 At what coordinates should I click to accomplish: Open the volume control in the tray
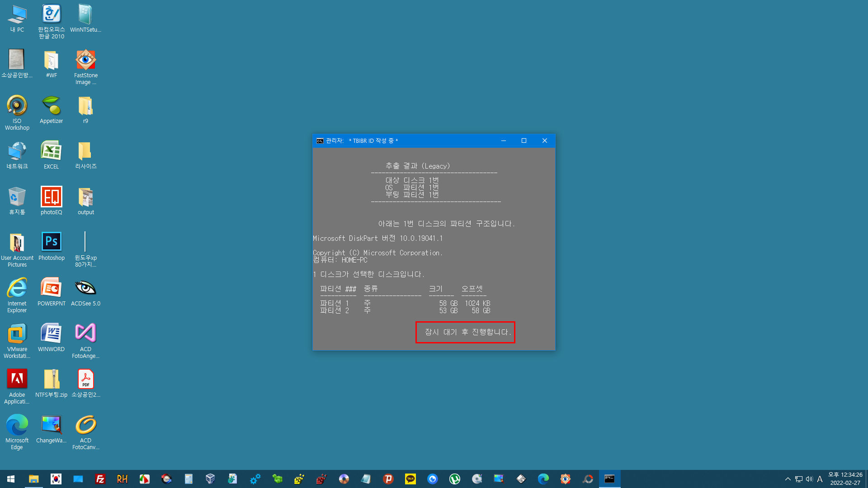coord(809,479)
